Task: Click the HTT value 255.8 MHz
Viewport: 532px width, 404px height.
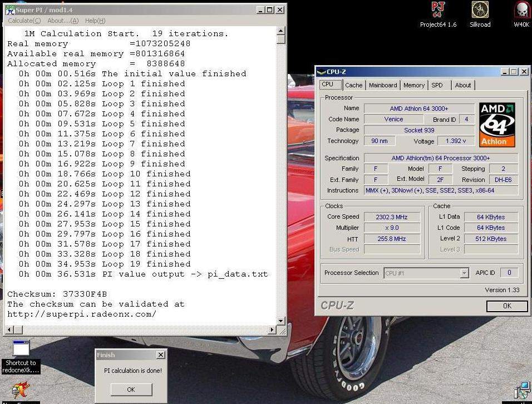Action: pos(392,239)
